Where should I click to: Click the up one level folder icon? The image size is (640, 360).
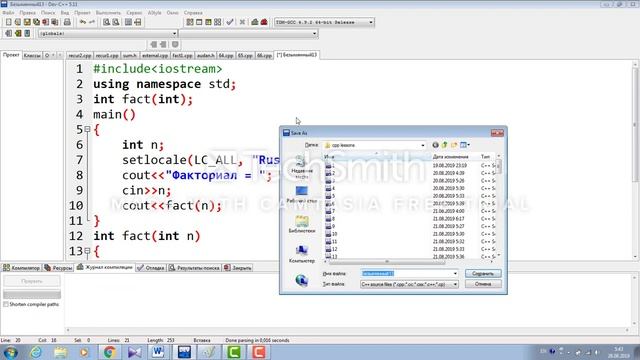pyautogui.click(x=444, y=145)
